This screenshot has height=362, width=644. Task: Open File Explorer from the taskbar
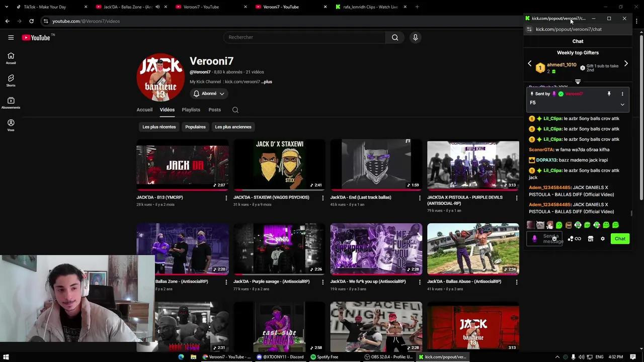click(193, 357)
